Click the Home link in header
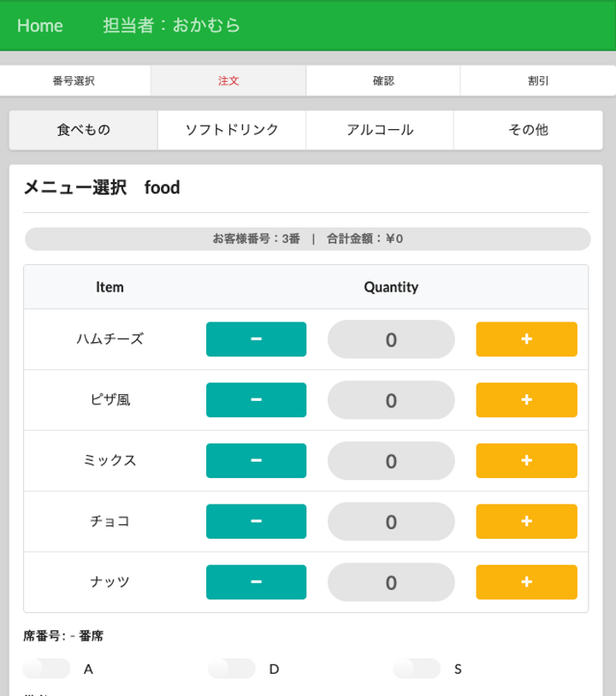616x696 pixels. [40, 26]
